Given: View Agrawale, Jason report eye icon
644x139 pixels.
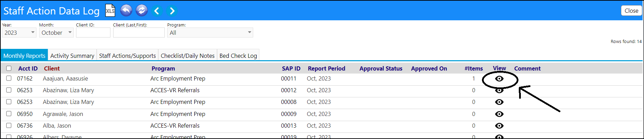Looking at the screenshot, I should coord(499,114).
